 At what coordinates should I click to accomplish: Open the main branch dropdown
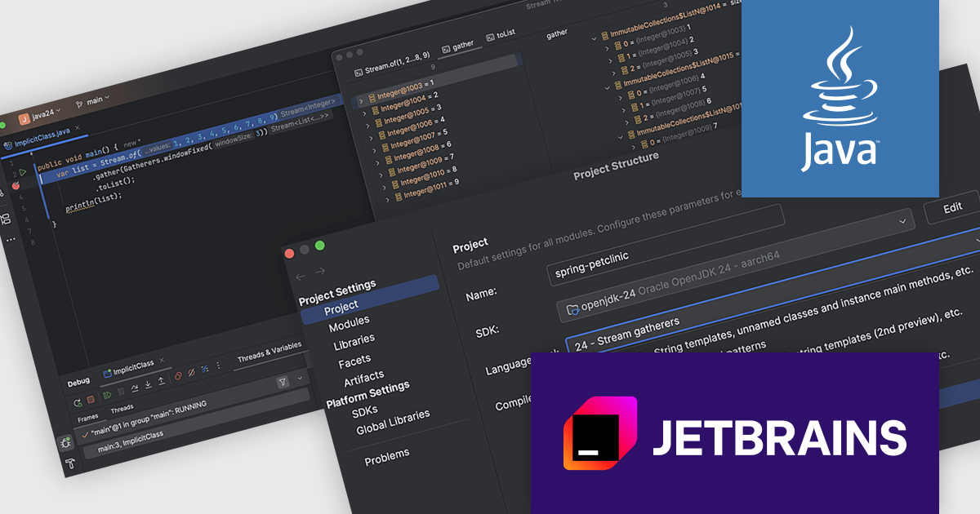pos(92,102)
